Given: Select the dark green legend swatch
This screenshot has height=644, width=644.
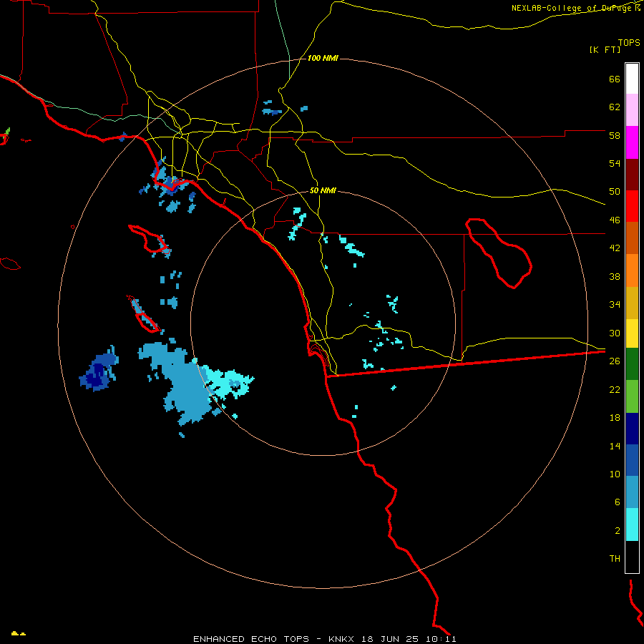Looking at the screenshot, I should [x=632, y=364].
